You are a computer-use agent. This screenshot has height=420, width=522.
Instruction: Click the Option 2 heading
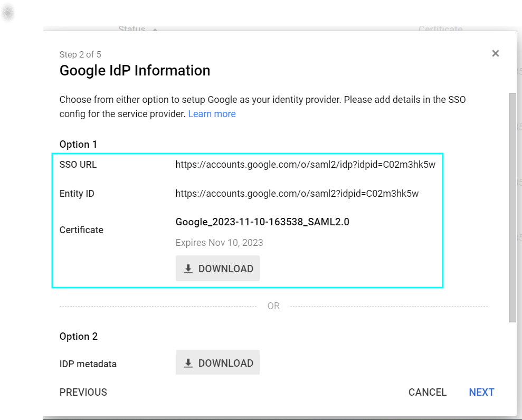click(79, 336)
